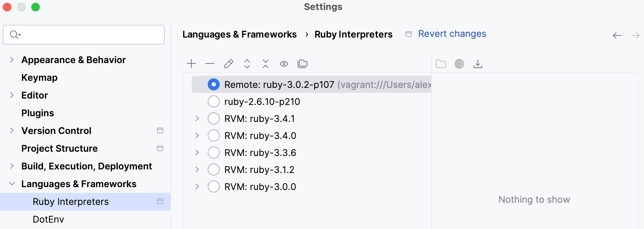Expand the RVM: ruby-3.1.2 node
The image size is (644, 229).
[197, 169]
